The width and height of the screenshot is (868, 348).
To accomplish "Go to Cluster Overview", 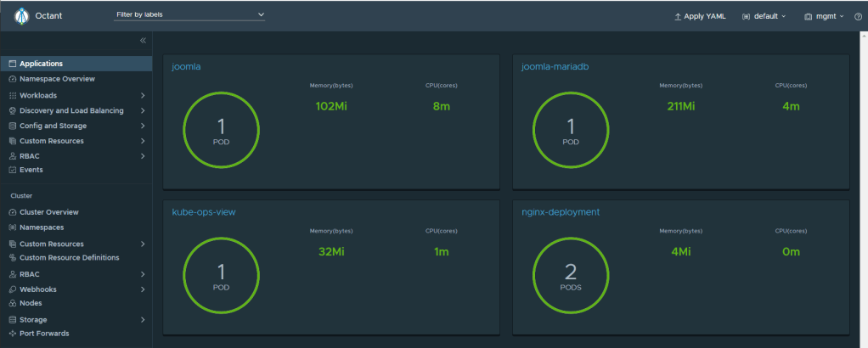I will coord(48,212).
